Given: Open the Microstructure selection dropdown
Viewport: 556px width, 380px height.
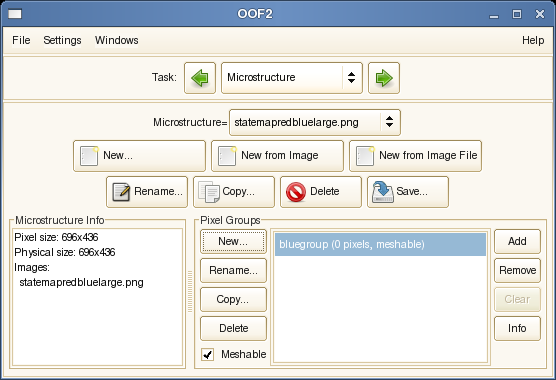Looking at the screenshot, I should [x=315, y=122].
